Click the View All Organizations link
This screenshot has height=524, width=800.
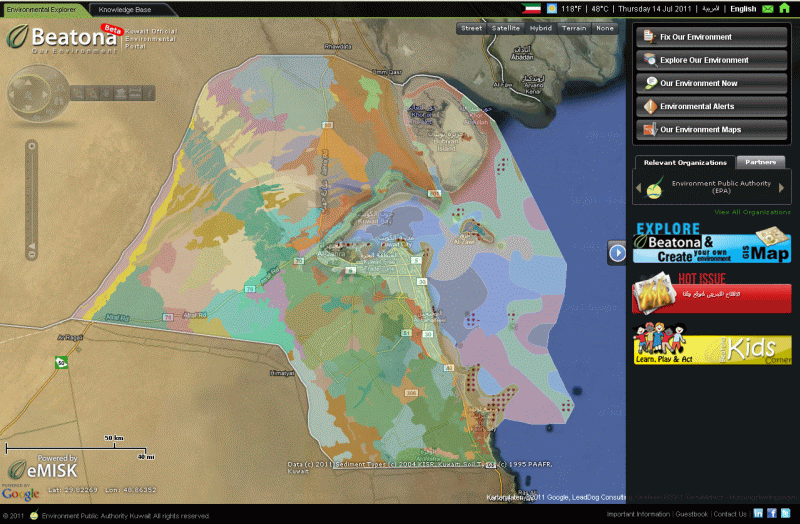tap(752, 212)
